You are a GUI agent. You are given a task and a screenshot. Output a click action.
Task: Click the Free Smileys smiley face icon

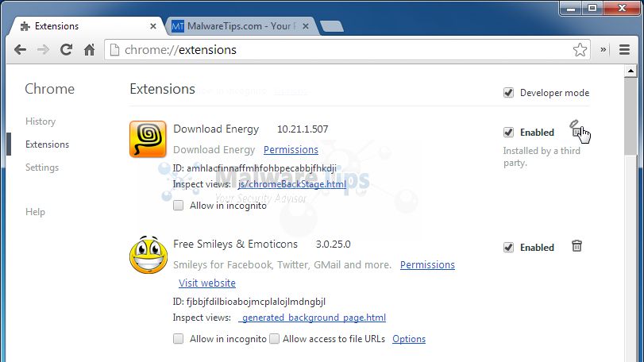point(148,255)
